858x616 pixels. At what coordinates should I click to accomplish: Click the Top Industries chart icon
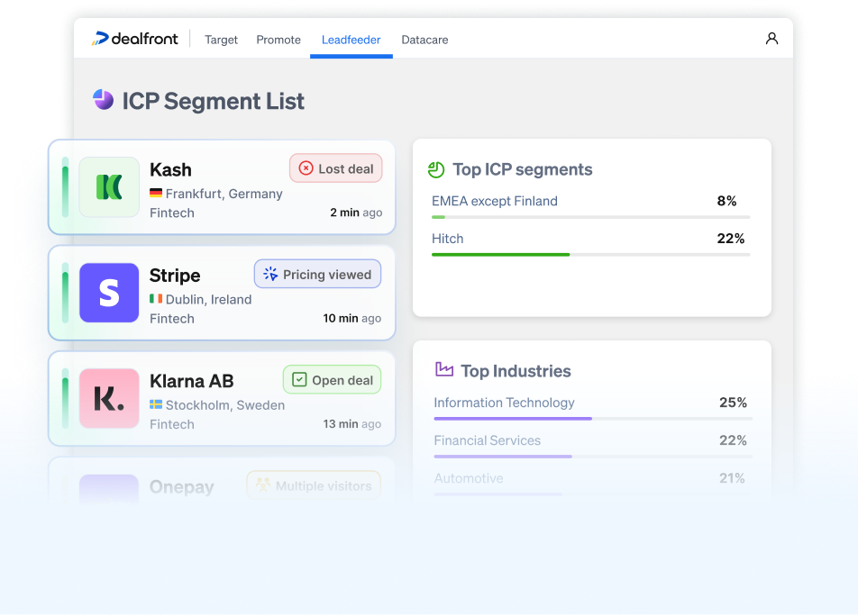tap(443, 369)
